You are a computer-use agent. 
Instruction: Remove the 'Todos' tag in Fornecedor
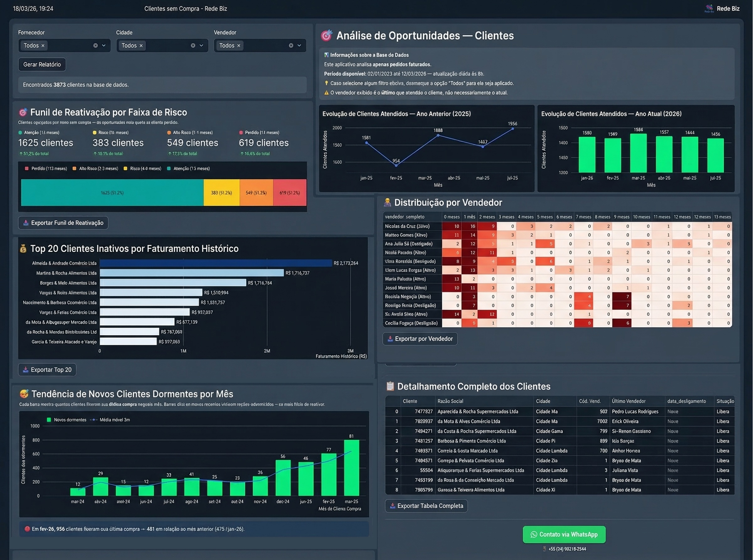pos(43,46)
